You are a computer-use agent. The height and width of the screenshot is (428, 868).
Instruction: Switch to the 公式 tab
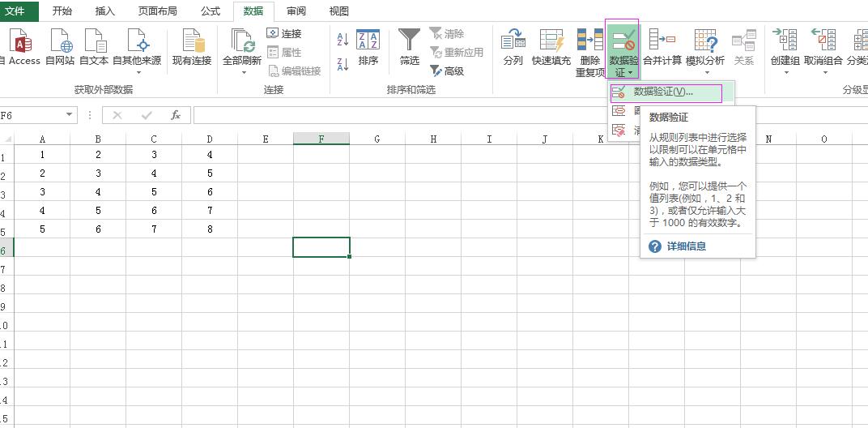tap(211, 11)
